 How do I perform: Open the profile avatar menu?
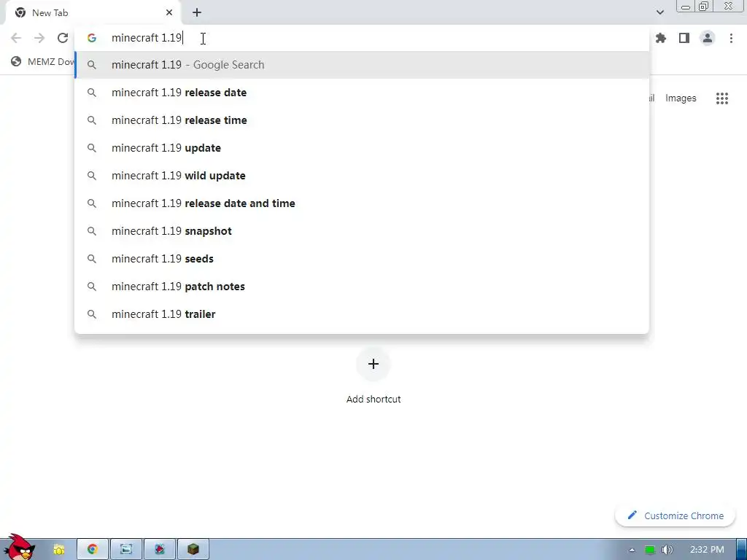click(708, 38)
